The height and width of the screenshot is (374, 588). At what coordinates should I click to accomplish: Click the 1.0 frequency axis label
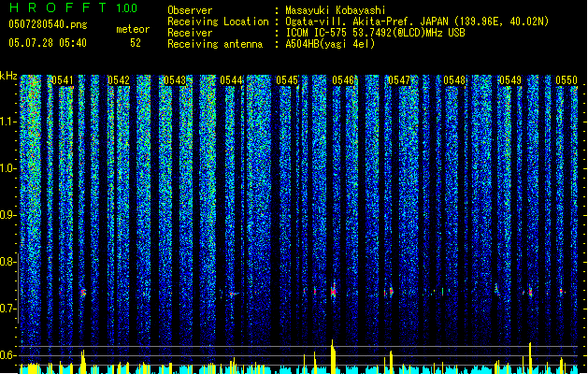pyautogui.click(x=8, y=168)
